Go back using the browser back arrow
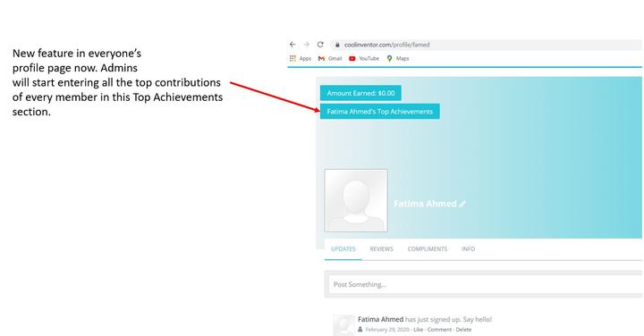This screenshot has height=336, width=644. coord(292,45)
